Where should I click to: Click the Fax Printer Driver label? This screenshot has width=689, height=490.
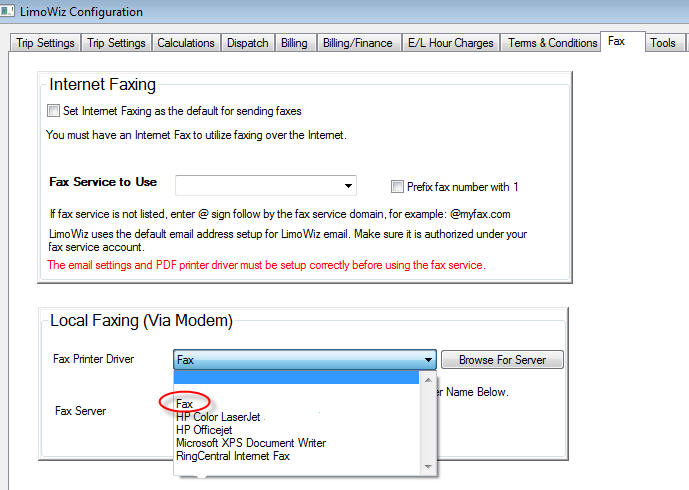94,359
